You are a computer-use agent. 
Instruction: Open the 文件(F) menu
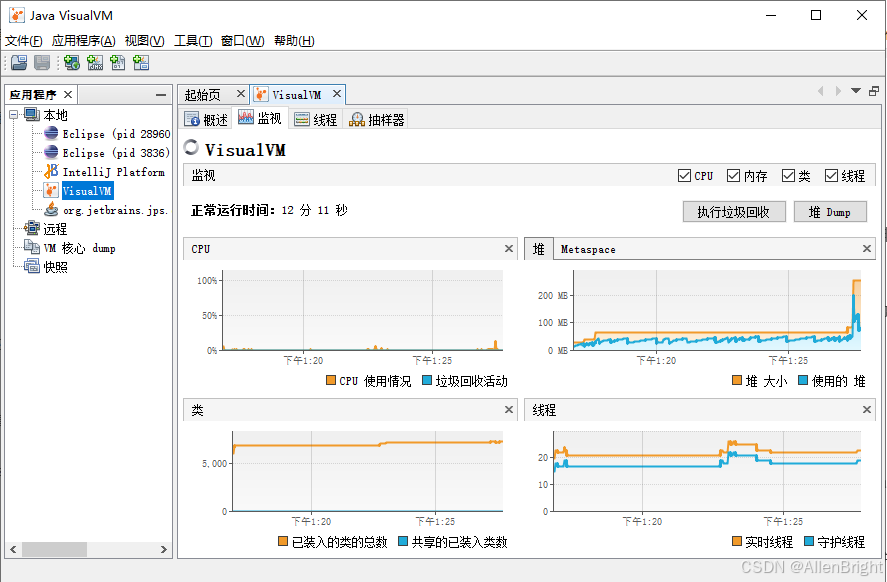click(x=24, y=41)
